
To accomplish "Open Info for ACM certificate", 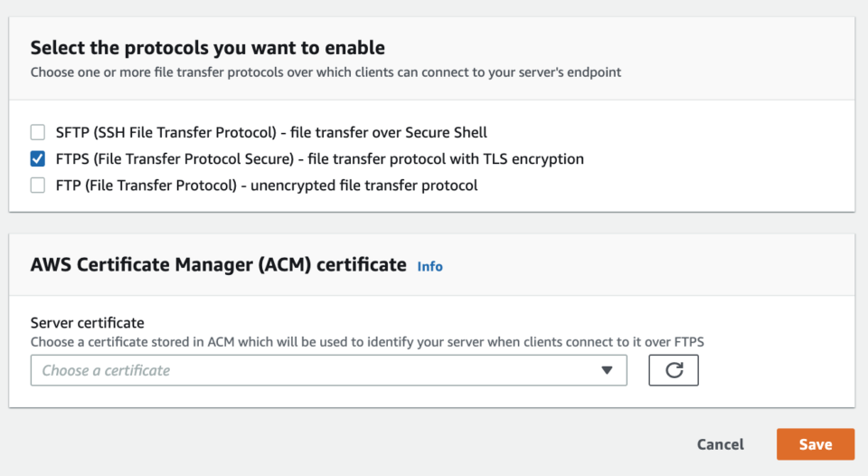I will (x=429, y=266).
